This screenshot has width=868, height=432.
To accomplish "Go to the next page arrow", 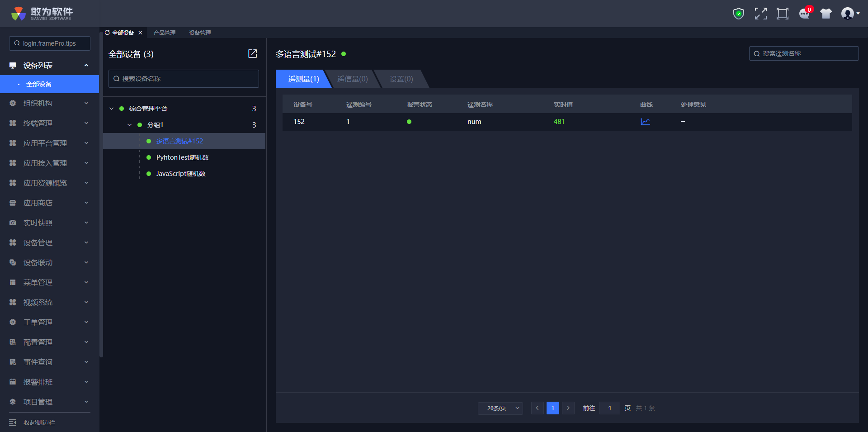I will pos(568,408).
